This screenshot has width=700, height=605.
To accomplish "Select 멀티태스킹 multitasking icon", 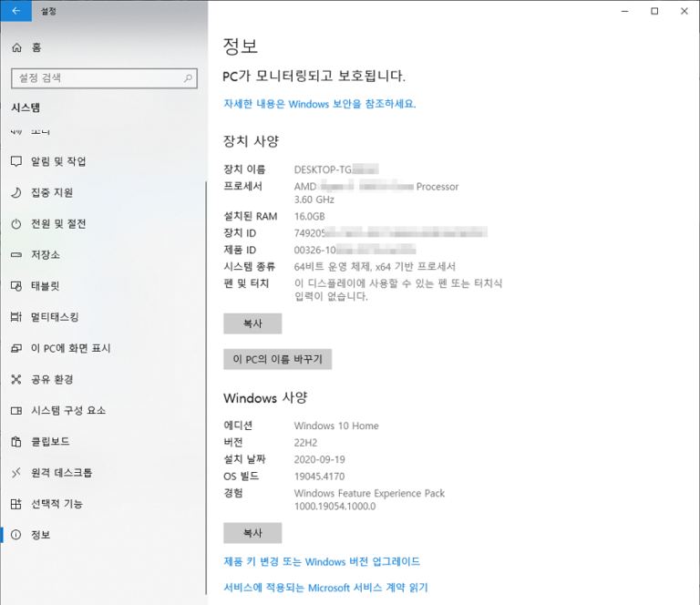I will (16, 317).
